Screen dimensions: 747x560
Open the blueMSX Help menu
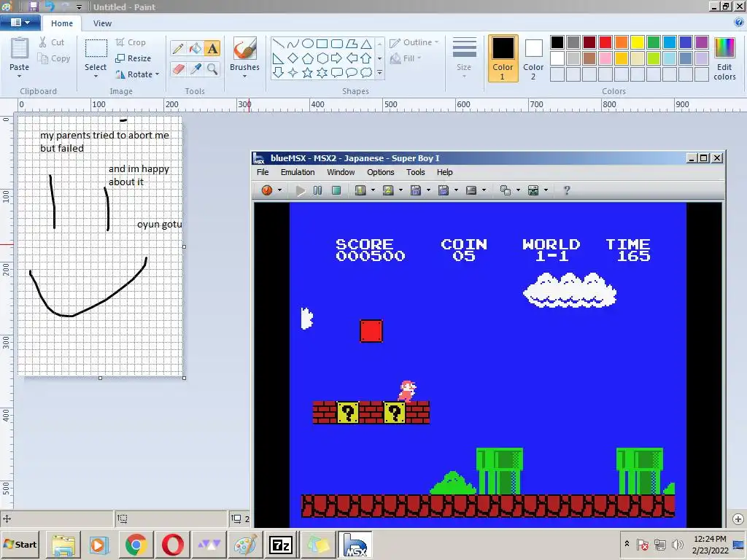[x=444, y=172]
